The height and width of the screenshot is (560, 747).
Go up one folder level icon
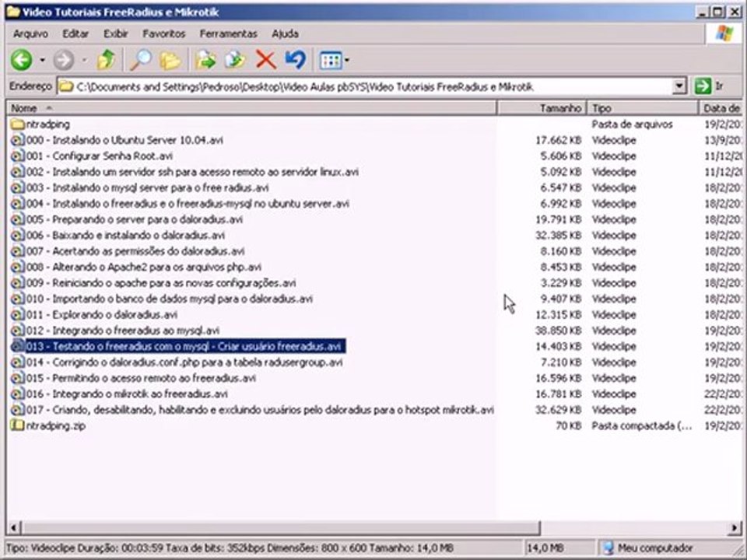coord(107,60)
